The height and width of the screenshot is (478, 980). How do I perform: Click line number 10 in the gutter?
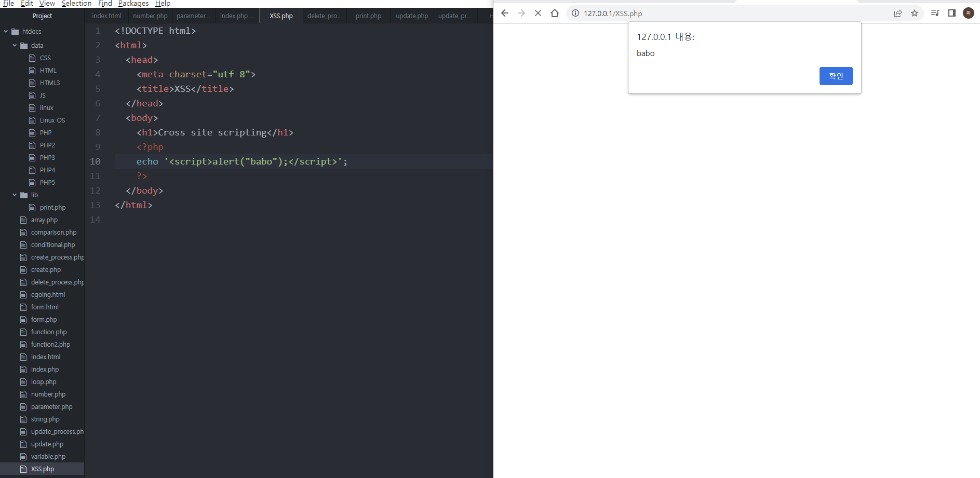click(x=95, y=161)
